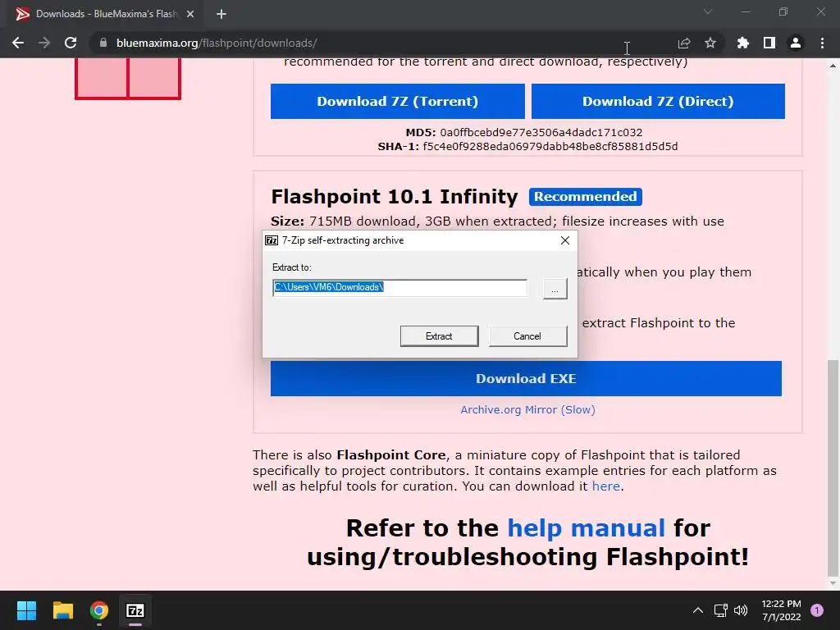The width and height of the screenshot is (840, 630).
Task: Click the SHA-1 hash value text
Action: (x=550, y=146)
